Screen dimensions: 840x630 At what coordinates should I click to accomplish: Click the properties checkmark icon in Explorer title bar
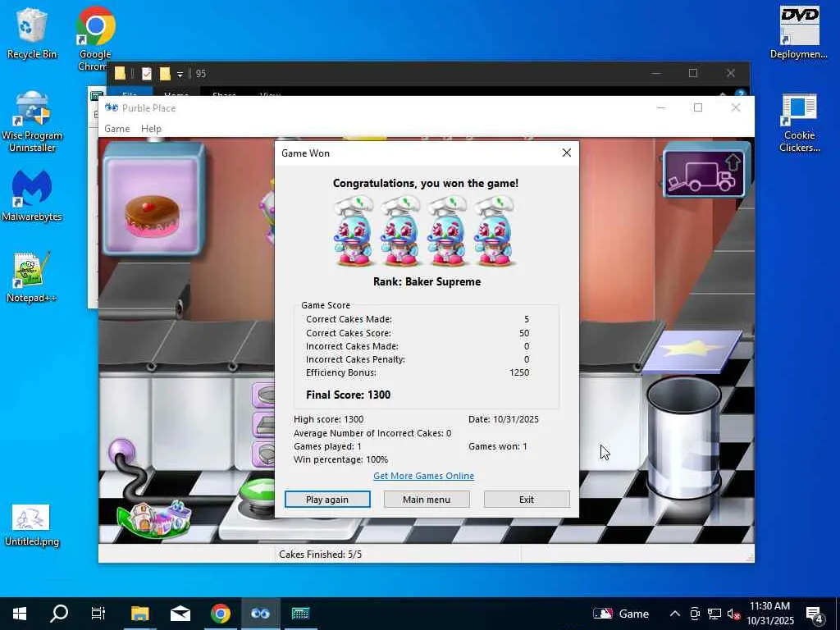pos(146,73)
